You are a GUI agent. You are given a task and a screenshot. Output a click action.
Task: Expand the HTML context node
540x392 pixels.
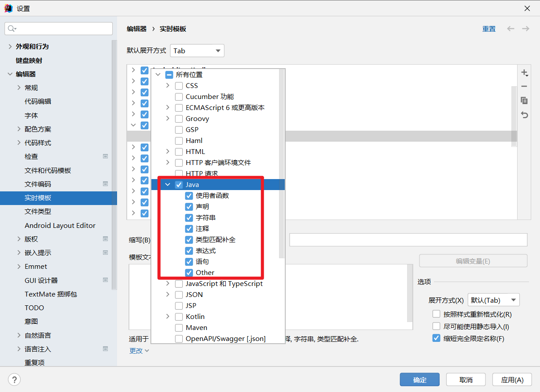coord(168,152)
